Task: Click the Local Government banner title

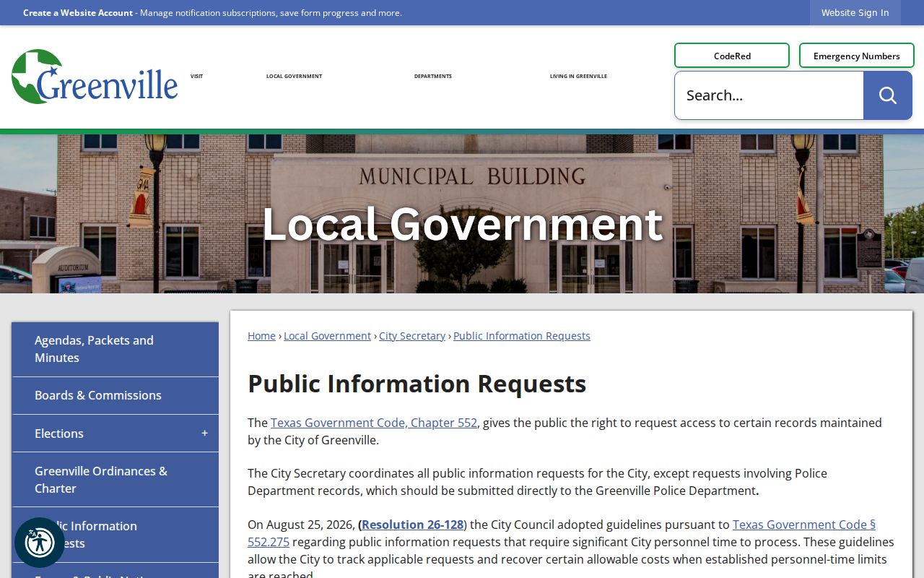Action: click(462, 223)
